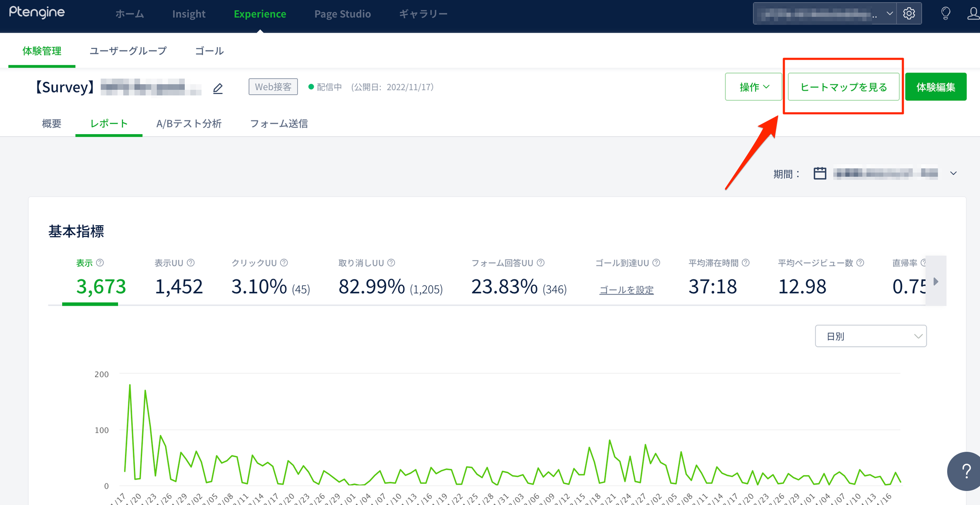Expand the date range period chevron

pyautogui.click(x=953, y=173)
